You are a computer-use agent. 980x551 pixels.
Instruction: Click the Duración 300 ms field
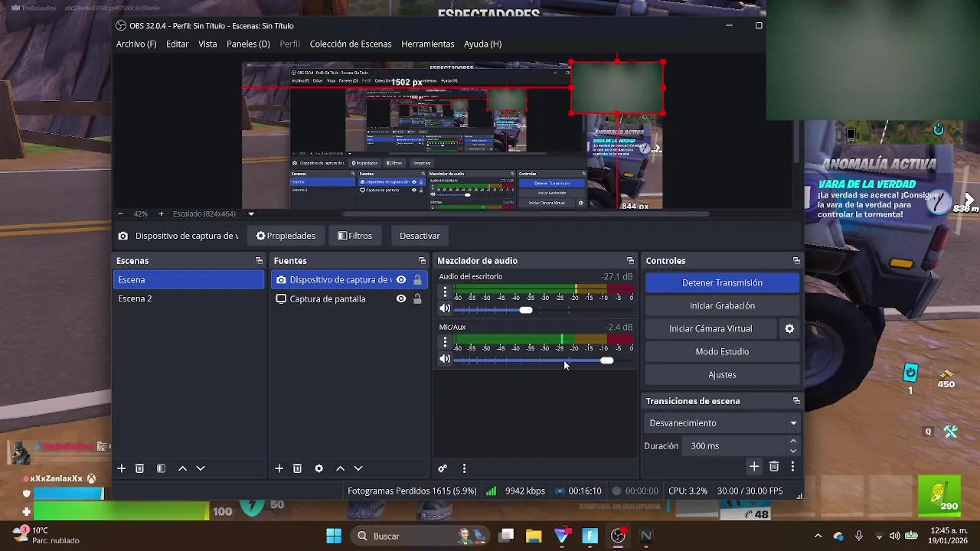coord(735,446)
